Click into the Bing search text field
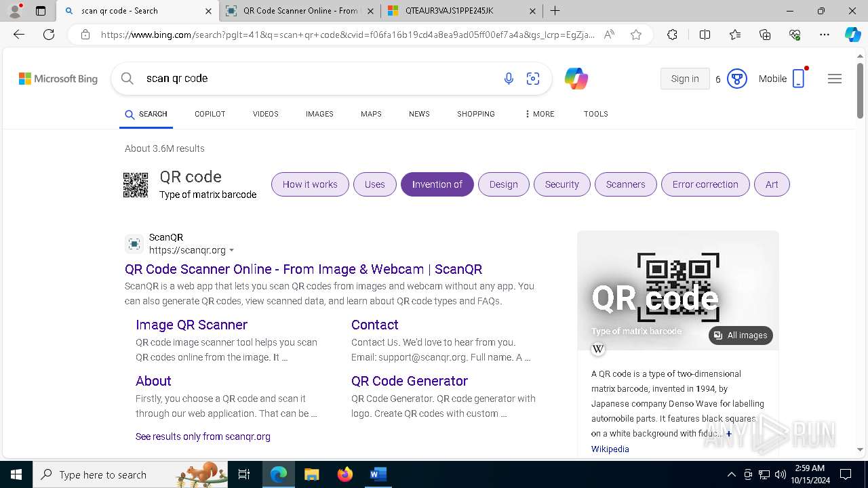This screenshot has height=488, width=868. click(x=319, y=79)
